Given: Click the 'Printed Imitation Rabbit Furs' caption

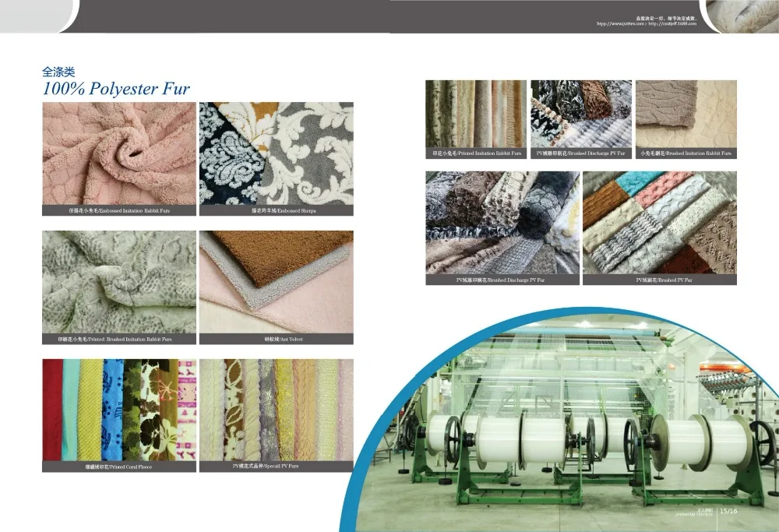Looking at the screenshot, I should [477, 153].
